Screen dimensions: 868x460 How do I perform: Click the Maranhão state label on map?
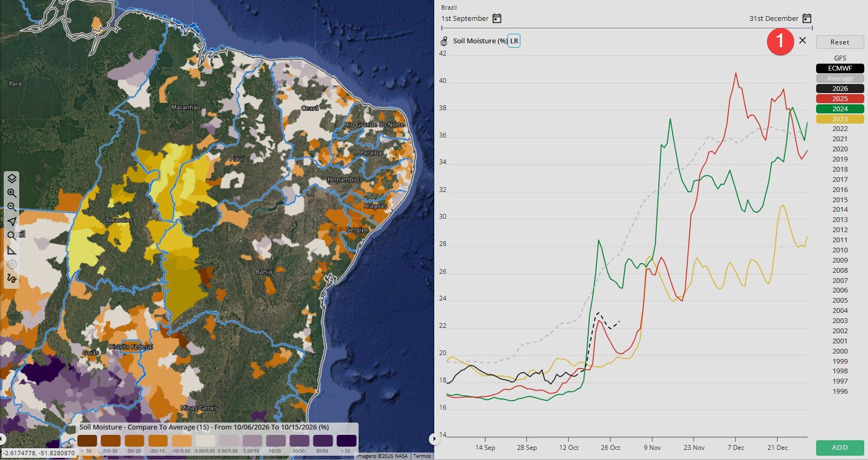tap(186, 108)
